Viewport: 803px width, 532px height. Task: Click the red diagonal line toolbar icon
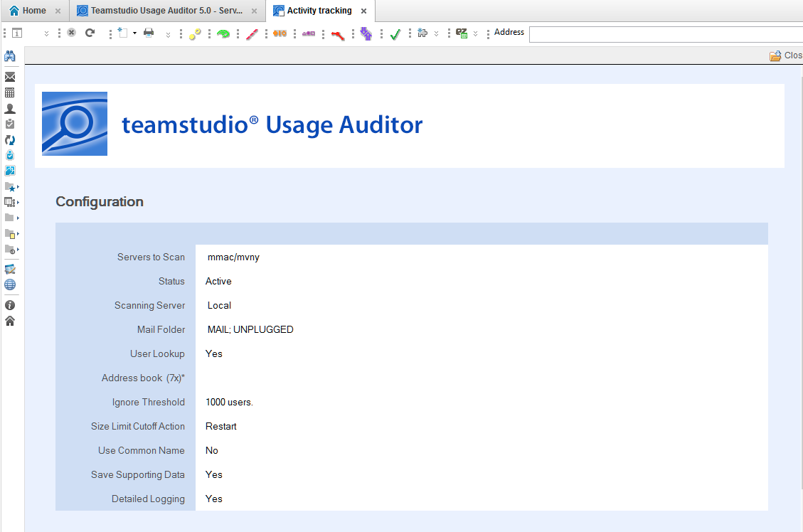(x=252, y=34)
